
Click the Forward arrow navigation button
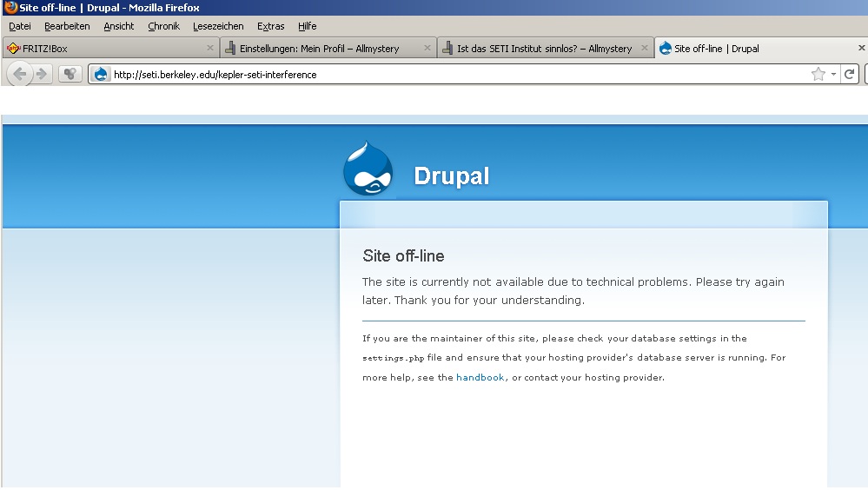(42, 74)
